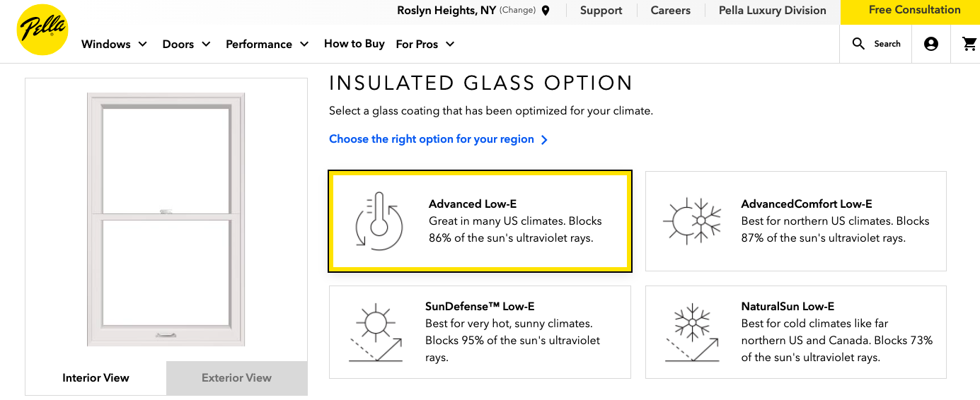Screen dimensions: 980x400
Task: Click the search magnifier icon
Action: [x=858, y=44]
